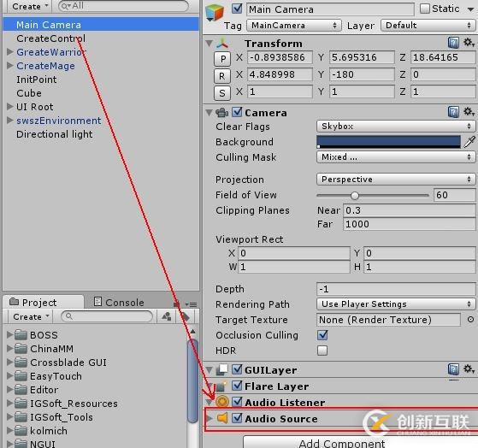Expand UI Root in hierarchy
The height and width of the screenshot is (448, 478).
[10, 107]
